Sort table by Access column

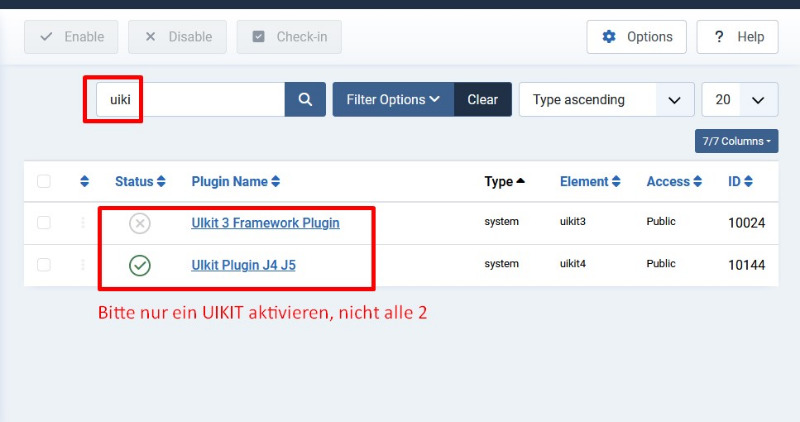coord(674,181)
